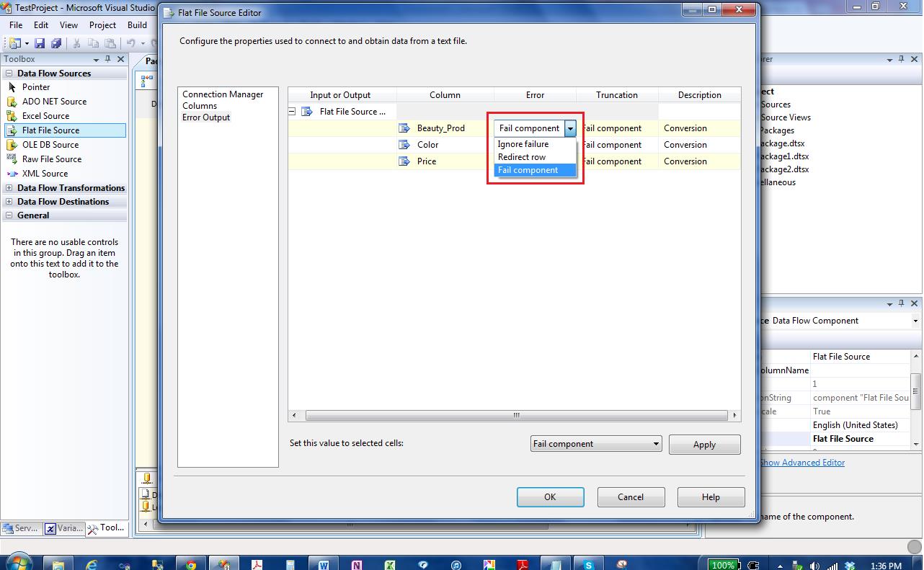Select the ADO NET Source toolbox icon
This screenshot has width=924, height=570.
[12, 102]
